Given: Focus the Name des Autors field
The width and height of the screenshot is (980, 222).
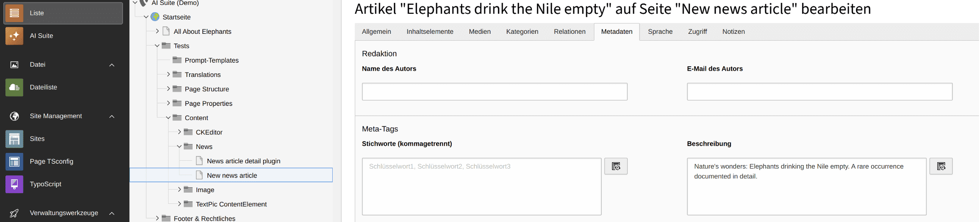Looking at the screenshot, I should coord(494,92).
